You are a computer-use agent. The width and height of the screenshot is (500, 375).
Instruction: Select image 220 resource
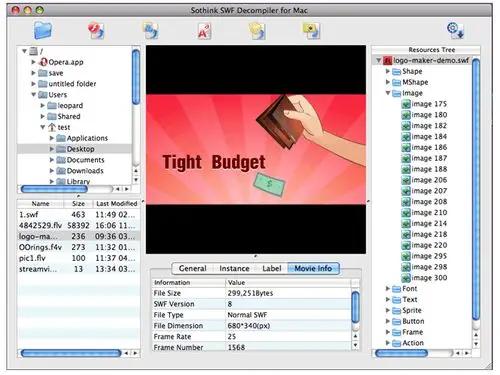[x=424, y=245]
